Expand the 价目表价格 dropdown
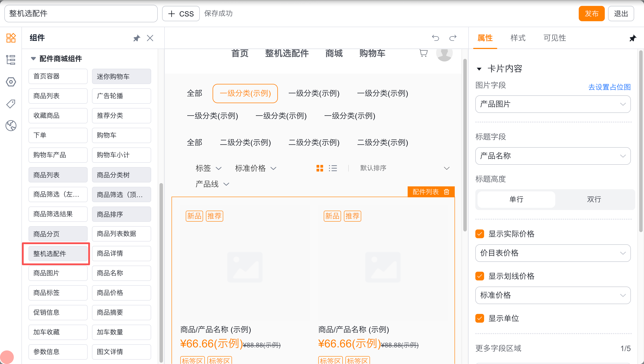This screenshot has width=644, height=364. tap(553, 253)
